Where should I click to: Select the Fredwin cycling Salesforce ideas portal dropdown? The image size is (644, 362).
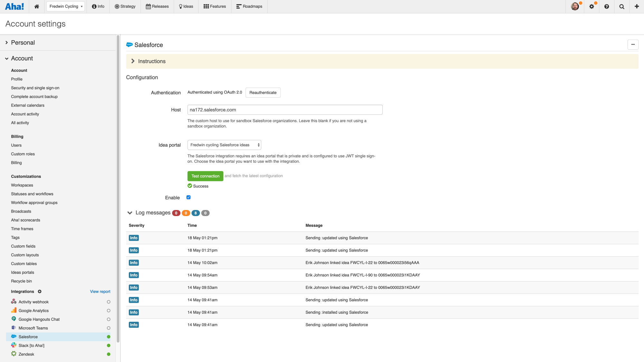pyautogui.click(x=224, y=145)
